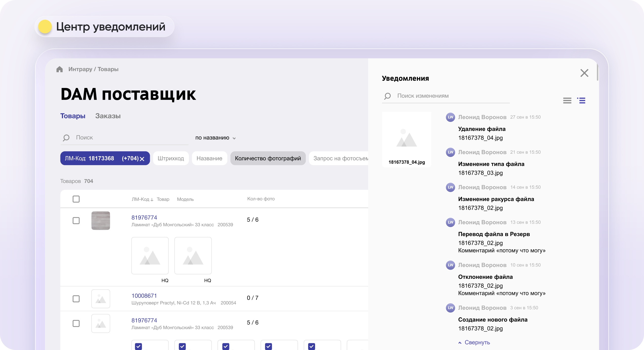Viewport: 644px width, 350px height.
Task: Toggle the select-all checkbox in table header
Action: [76, 199]
